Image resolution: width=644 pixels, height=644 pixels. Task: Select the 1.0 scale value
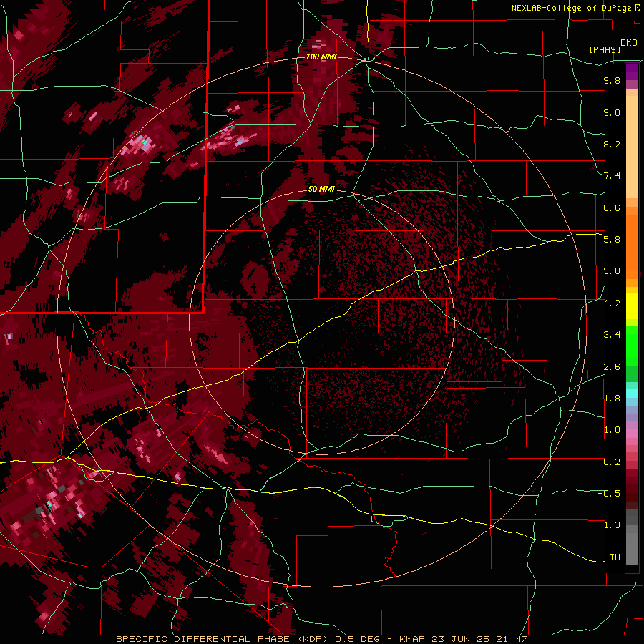[x=612, y=430]
